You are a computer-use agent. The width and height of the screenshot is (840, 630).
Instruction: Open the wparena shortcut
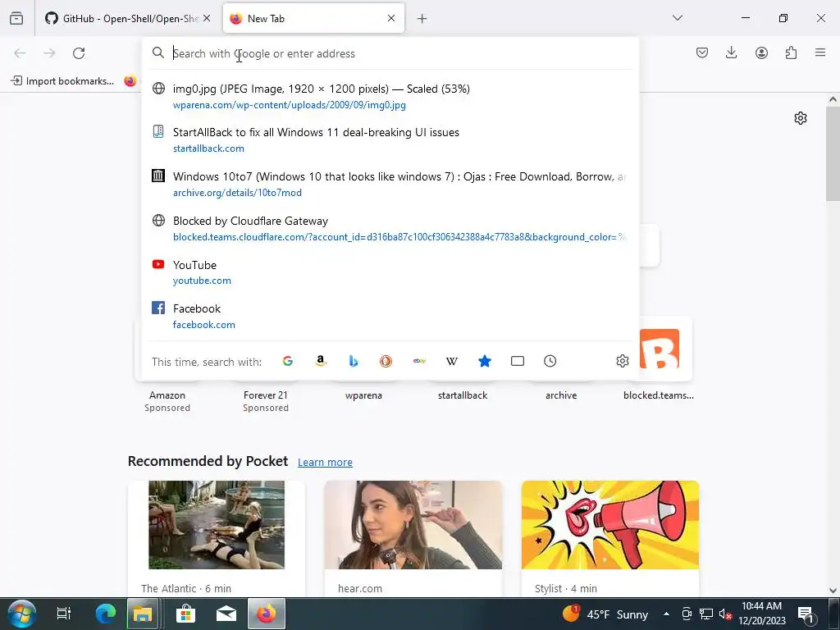(x=363, y=395)
